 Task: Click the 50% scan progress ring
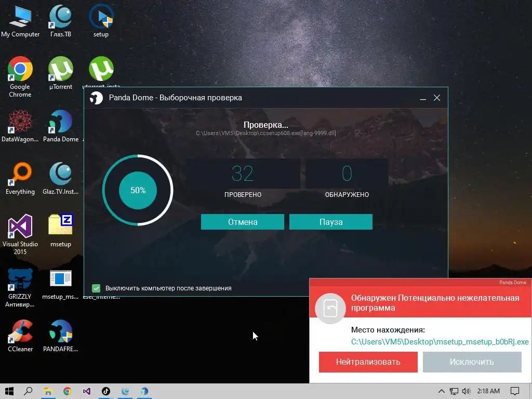coord(138,190)
